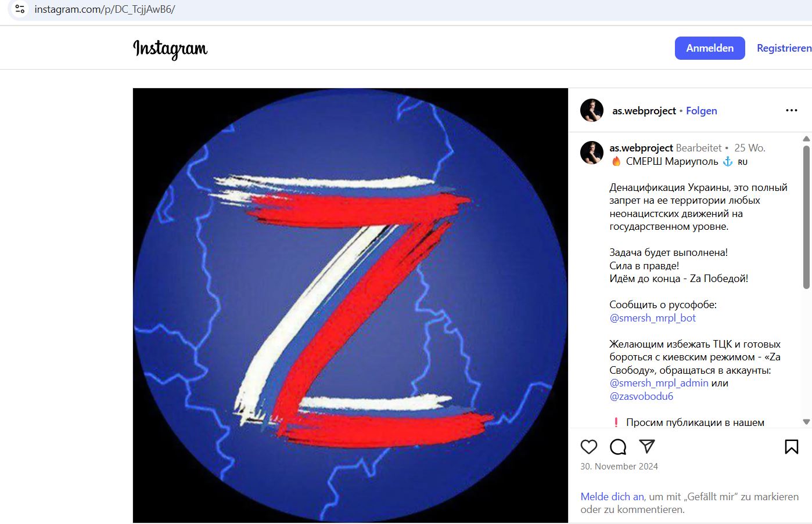Click the caption scrollbar down arrow
This screenshot has width=812, height=524.
(x=806, y=422)
